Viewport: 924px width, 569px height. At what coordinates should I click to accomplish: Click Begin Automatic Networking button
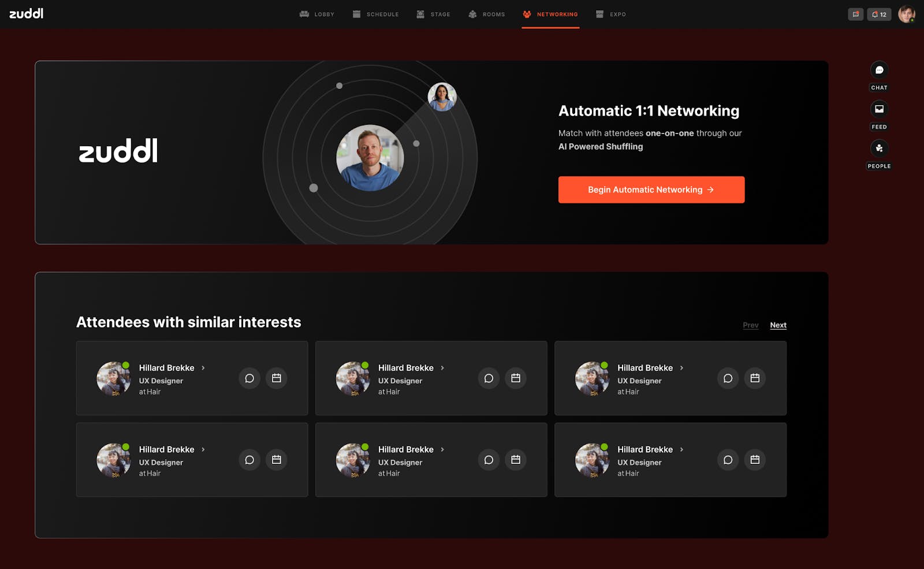651,189
